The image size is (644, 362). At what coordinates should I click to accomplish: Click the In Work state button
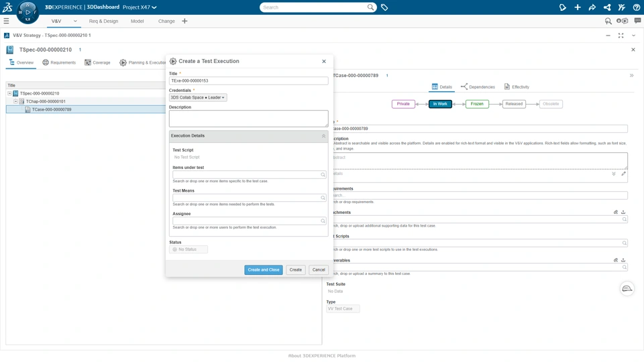tap(440, 104)
